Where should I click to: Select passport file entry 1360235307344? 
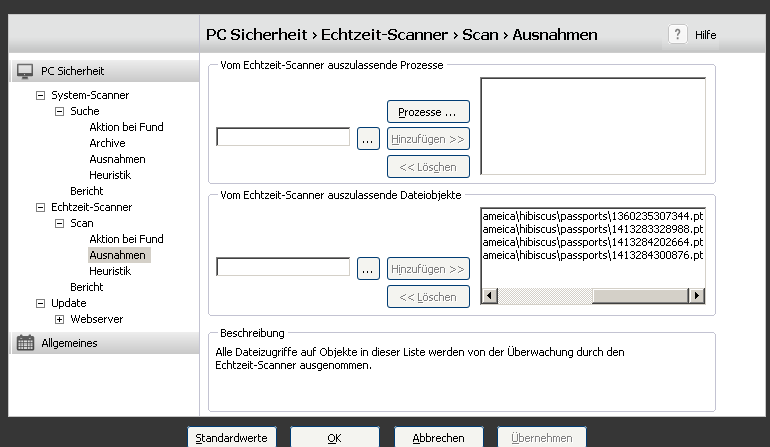[592, 215]
